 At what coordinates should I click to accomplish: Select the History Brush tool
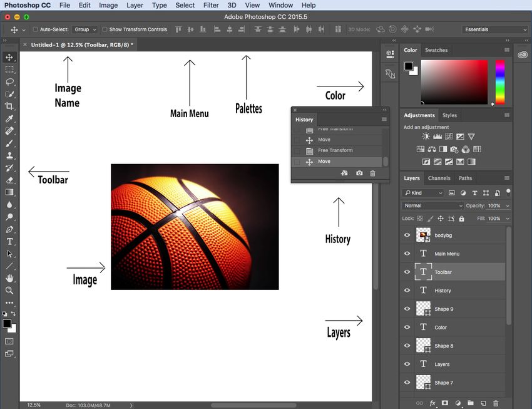[9, 168]
